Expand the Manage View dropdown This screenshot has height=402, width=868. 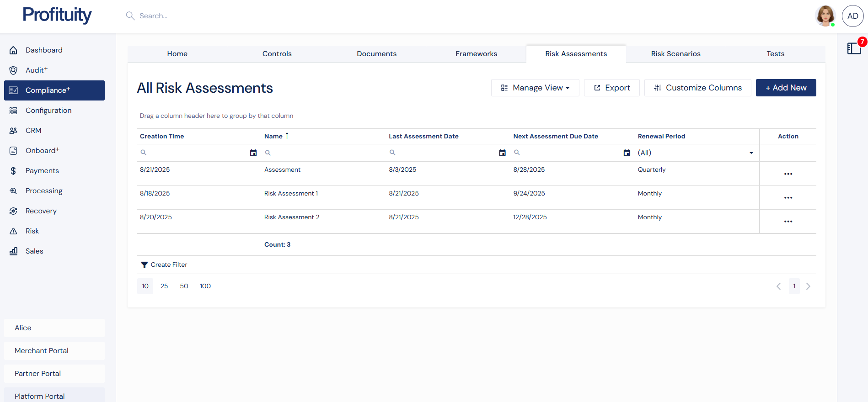click(x=535, y=88)
